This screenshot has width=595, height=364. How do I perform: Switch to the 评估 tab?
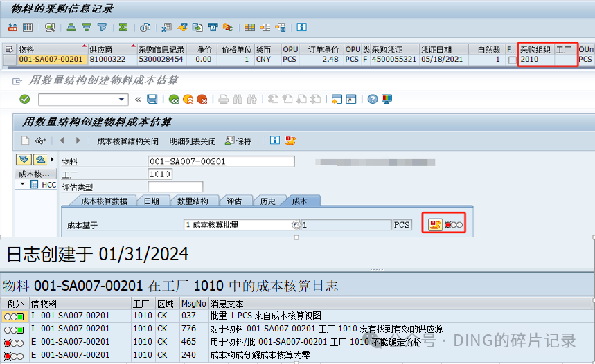tap(234, 201)
